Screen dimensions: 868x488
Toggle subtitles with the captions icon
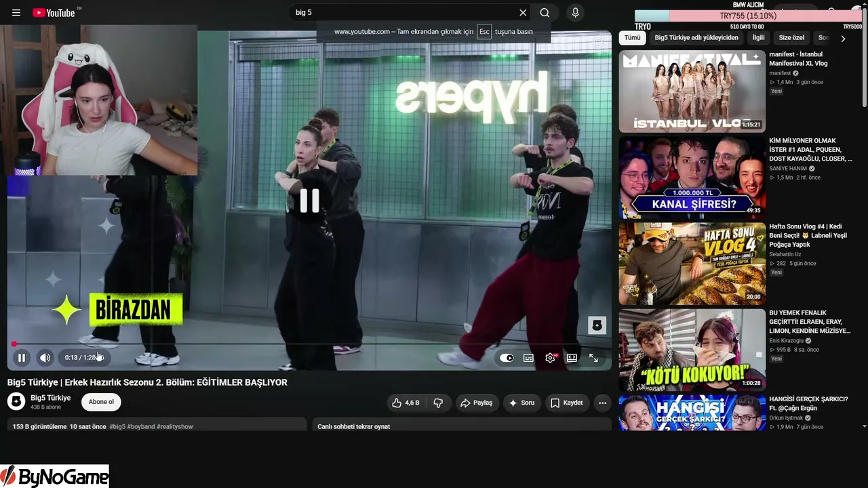pos(528,358)
